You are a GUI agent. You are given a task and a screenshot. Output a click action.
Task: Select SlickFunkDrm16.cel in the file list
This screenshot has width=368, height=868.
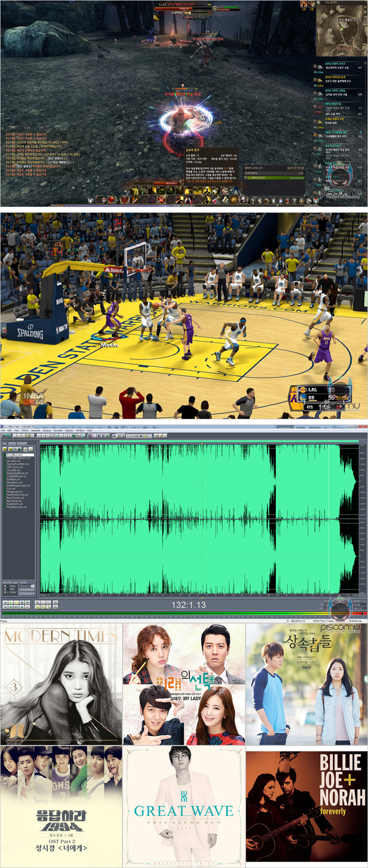pos(17,494)
